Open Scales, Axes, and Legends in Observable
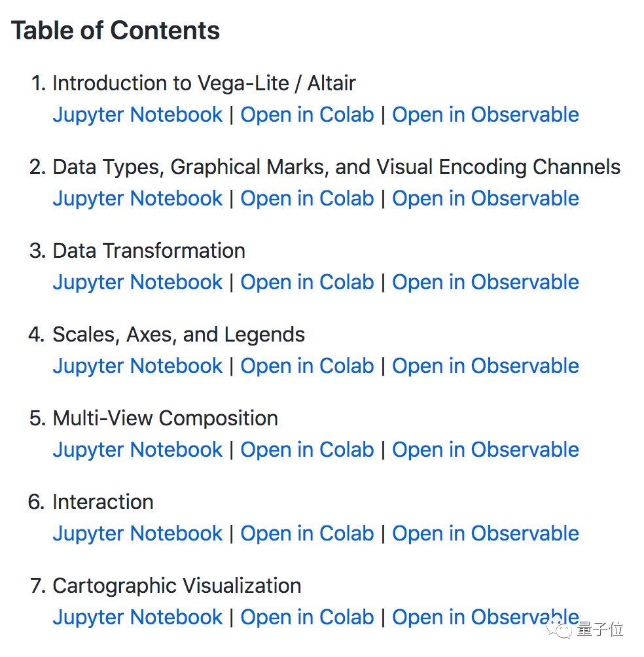This screenshot has width=644, height=657. pyautogui.click(x=485, y=366)
